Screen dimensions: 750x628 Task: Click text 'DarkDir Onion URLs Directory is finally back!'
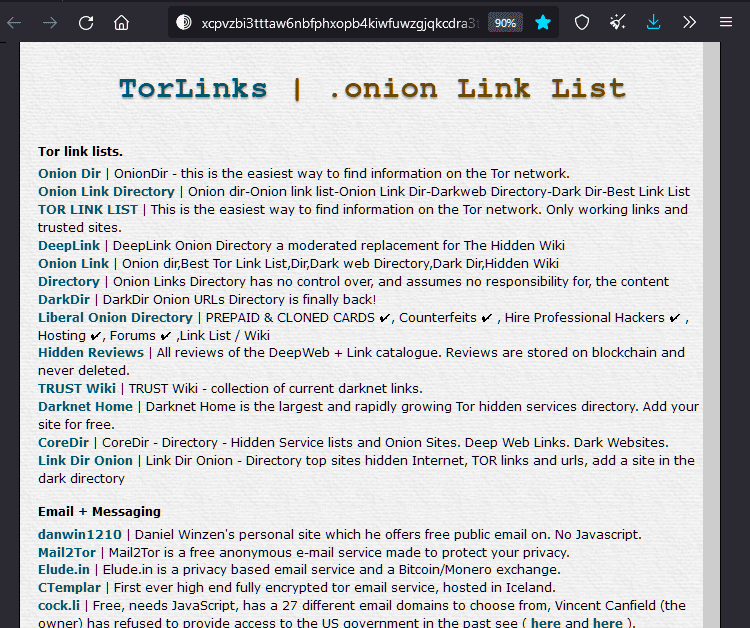coord(240,300)
